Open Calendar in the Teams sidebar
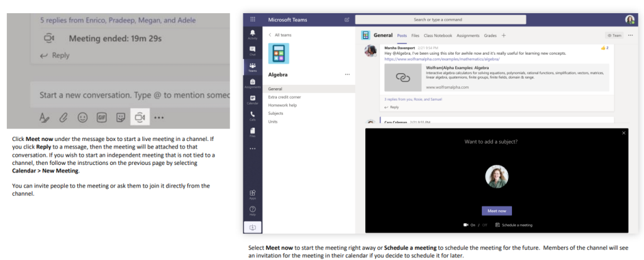 tap(252, 100)
